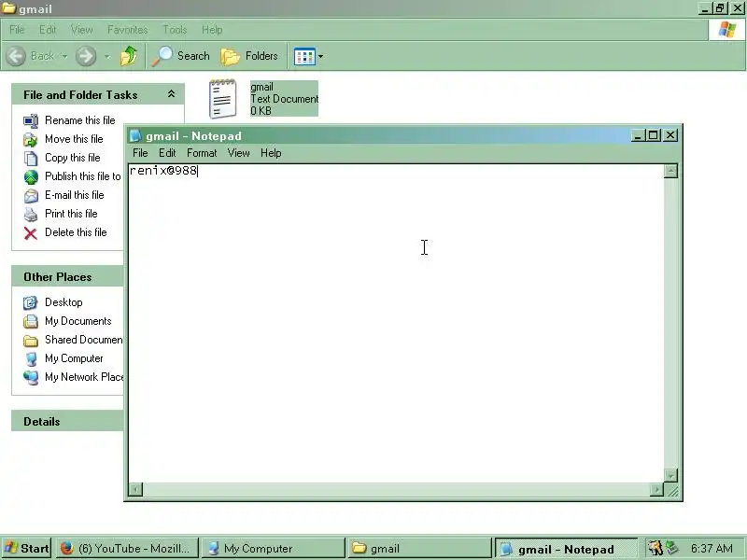Click Delete this file
Viewport: 747px width, 560px height.
(x=76, y=232)
